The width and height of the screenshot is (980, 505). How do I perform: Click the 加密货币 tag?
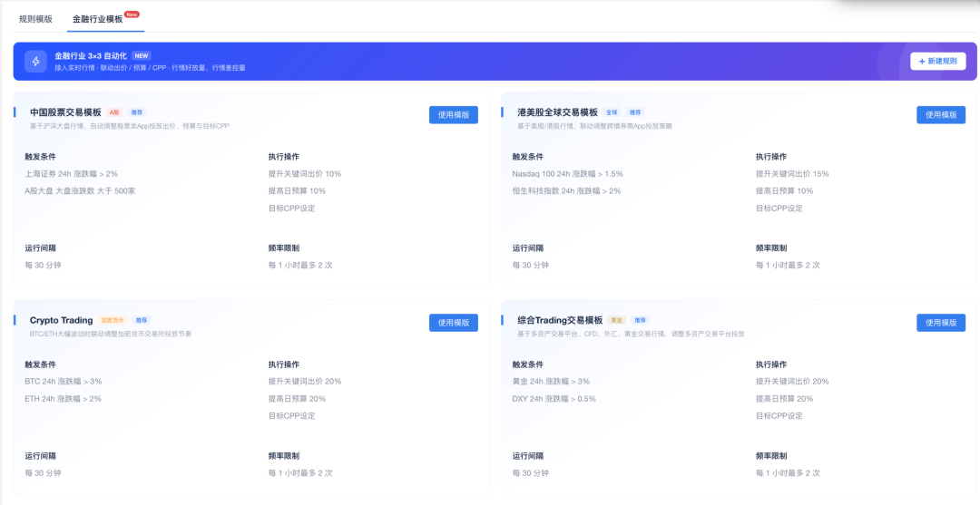click(113, 320)
